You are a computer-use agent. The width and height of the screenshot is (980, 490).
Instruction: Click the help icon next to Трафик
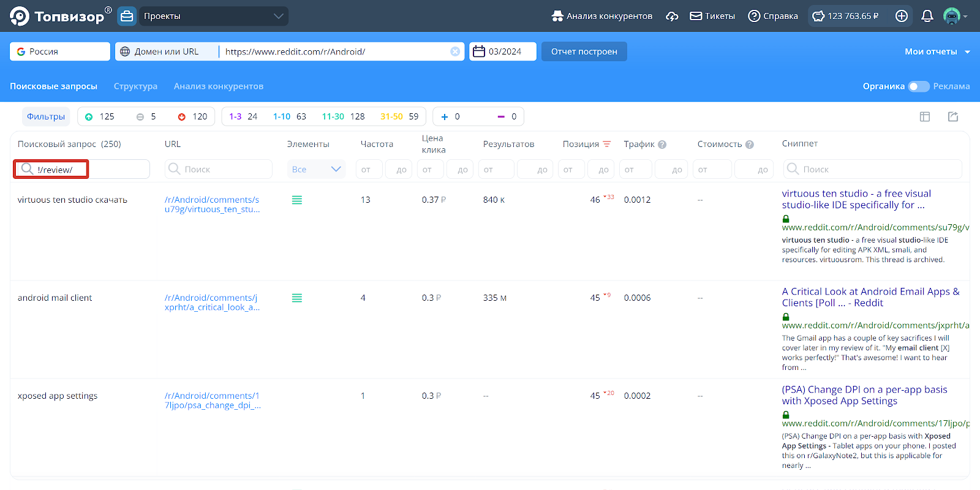click(662, 145)
